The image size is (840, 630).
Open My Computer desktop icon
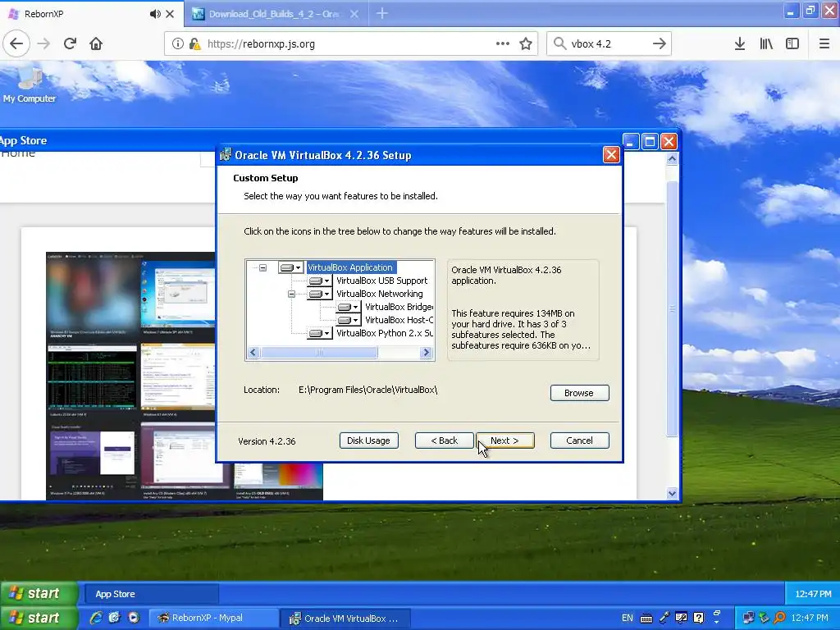tap(30, 85)
